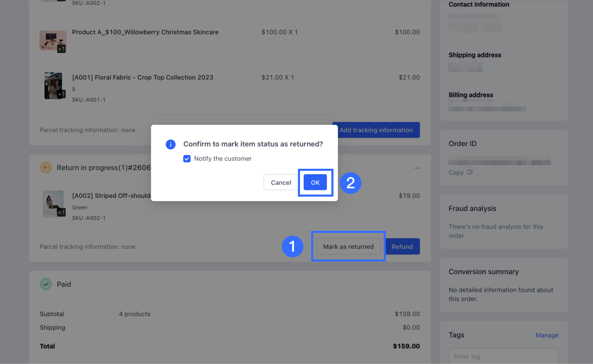Click the Enter tag input field
This screenshot has width=593, height=364.
click(x=503, y=356)
